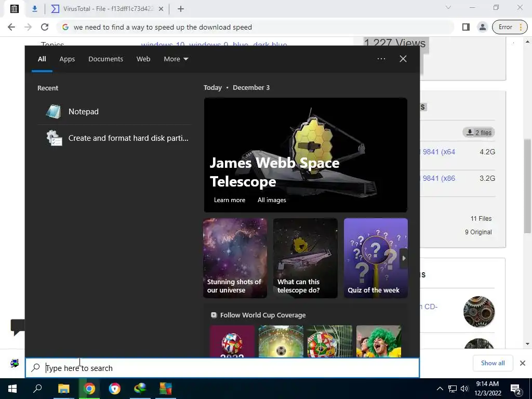Click Learn more on telescope card
The height and width of the screenshot is (399, 532).
(229, 200)
